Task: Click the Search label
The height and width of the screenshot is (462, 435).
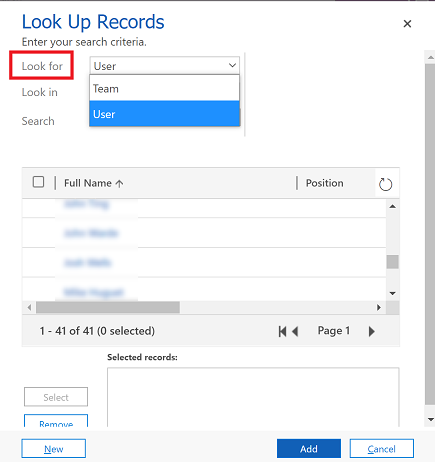Action: coord(38,121)
